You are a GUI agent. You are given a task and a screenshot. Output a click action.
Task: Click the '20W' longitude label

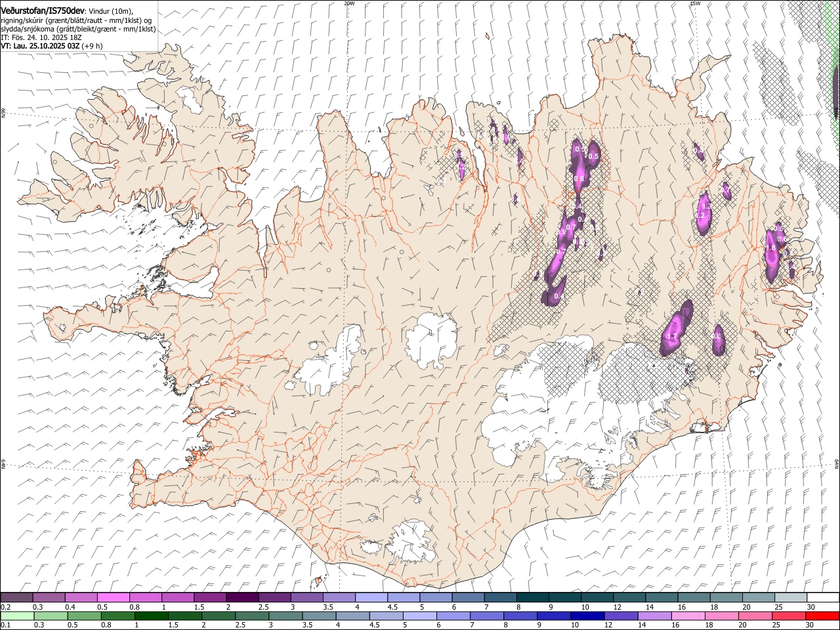349,3
